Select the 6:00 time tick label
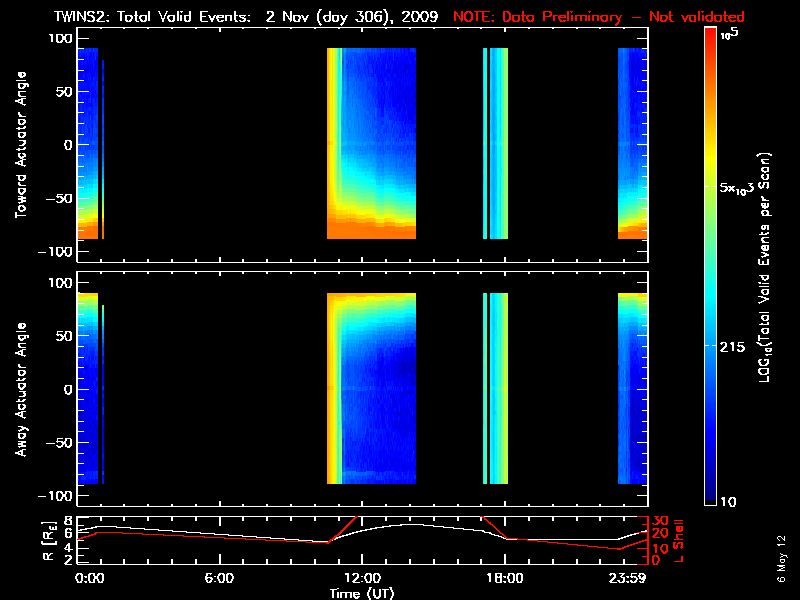This screenshot has height=600, width=800. pyautogui.click(x=219, y=578)
